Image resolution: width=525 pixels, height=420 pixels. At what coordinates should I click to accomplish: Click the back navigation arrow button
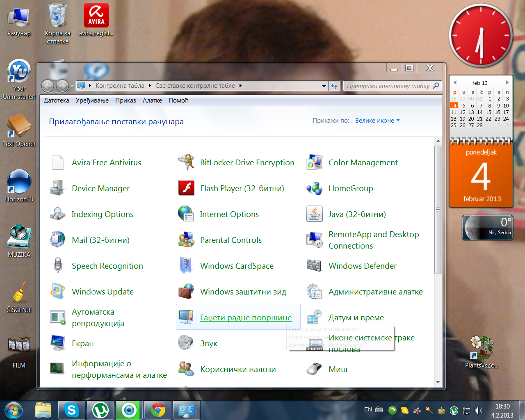coord(48,86)
